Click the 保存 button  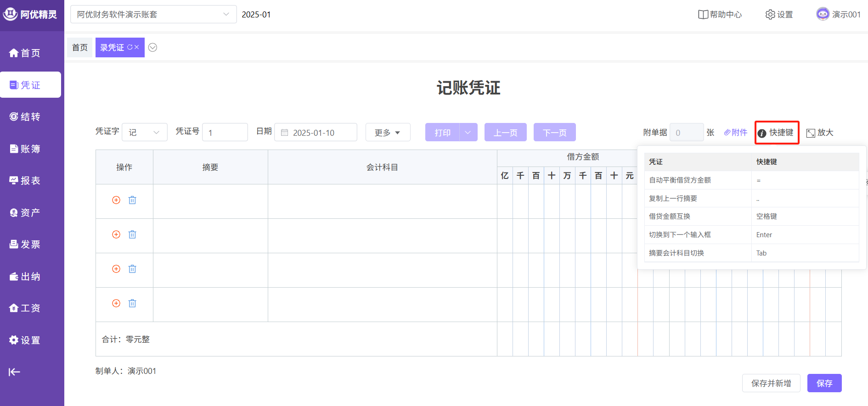824,383
